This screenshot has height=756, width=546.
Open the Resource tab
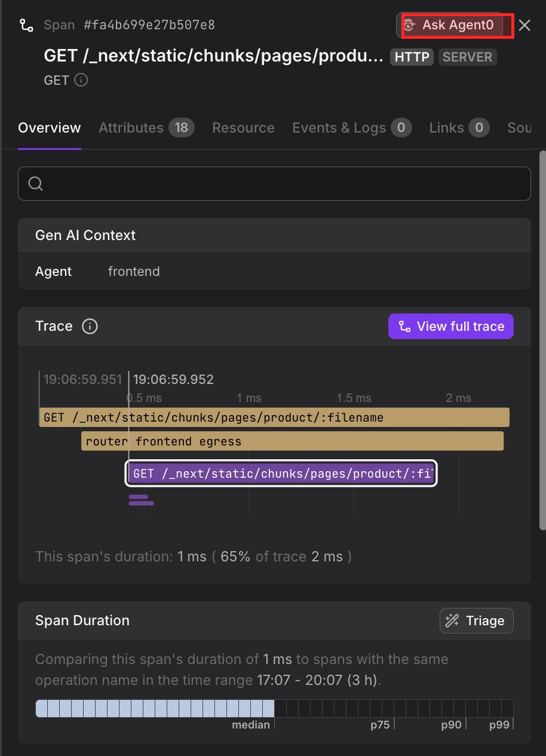pyautogui.click(x=243, y=128)
